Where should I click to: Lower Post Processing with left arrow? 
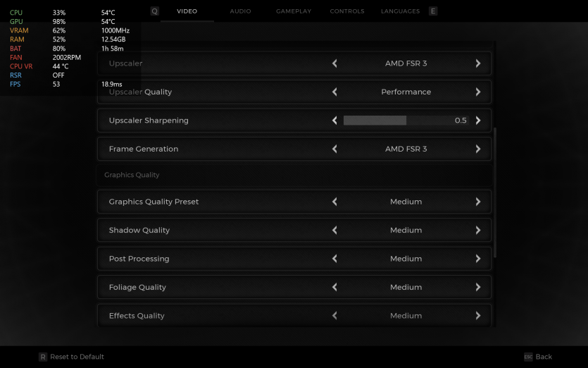pos(334,259)
